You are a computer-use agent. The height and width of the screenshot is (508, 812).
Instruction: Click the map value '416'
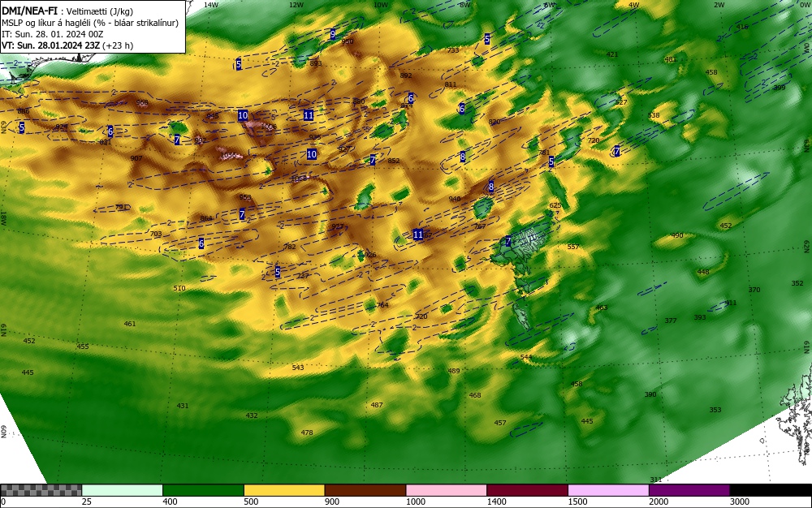742,27
